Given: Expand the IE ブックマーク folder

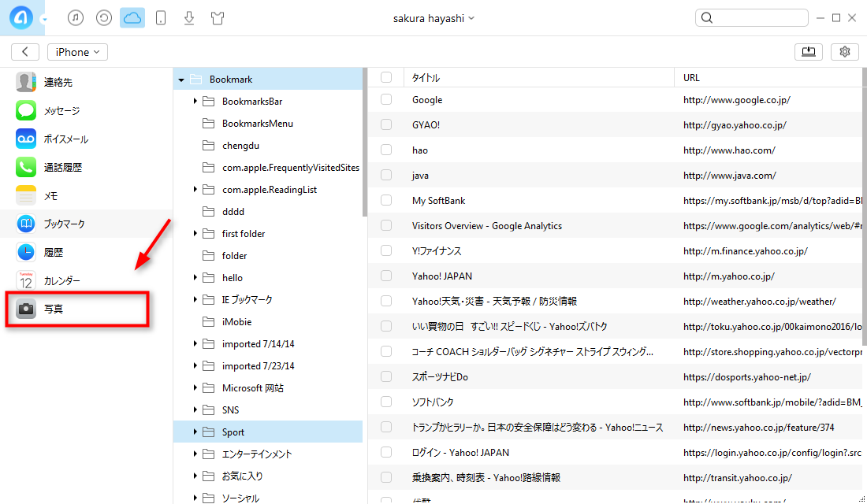Looking at the screenshot, I should click(195, 299).
